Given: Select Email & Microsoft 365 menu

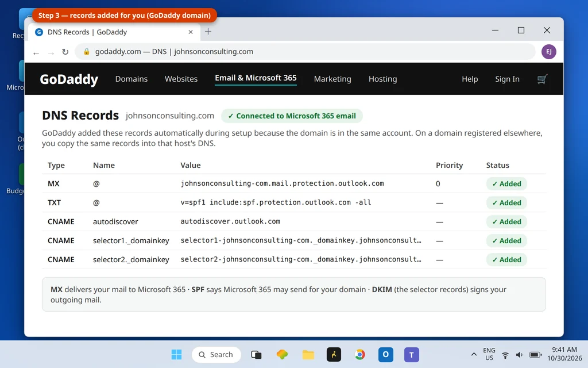Looking at the screenshot, I should tap(256, 78).
